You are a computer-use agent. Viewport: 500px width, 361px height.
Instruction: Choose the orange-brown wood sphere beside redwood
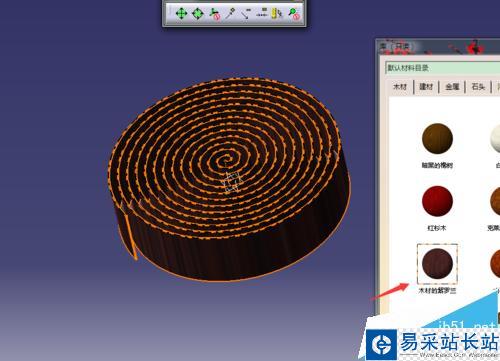(x=495, y=201)
